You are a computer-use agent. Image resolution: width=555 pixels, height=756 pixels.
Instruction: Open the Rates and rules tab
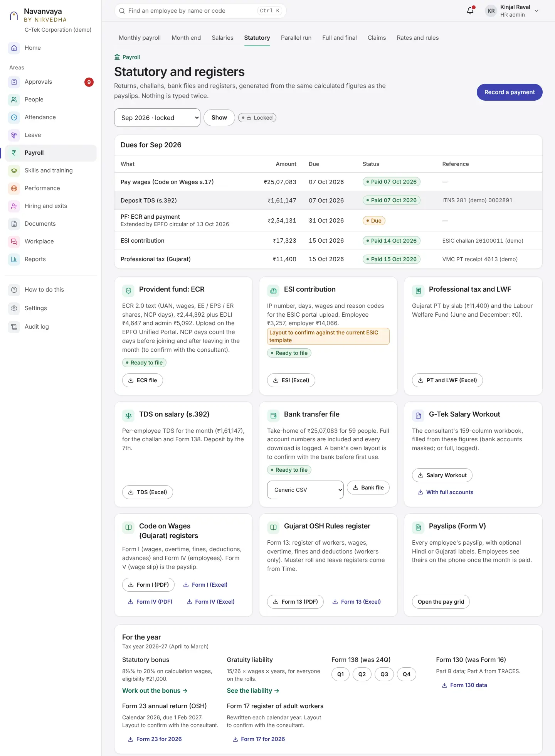click(418, 38)
